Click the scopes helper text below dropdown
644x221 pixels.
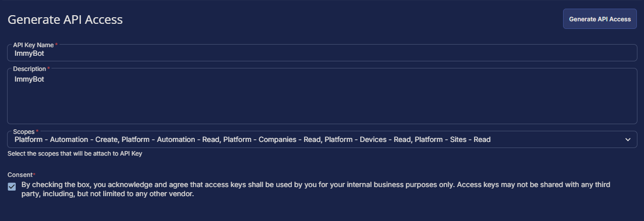click(75, 154)
